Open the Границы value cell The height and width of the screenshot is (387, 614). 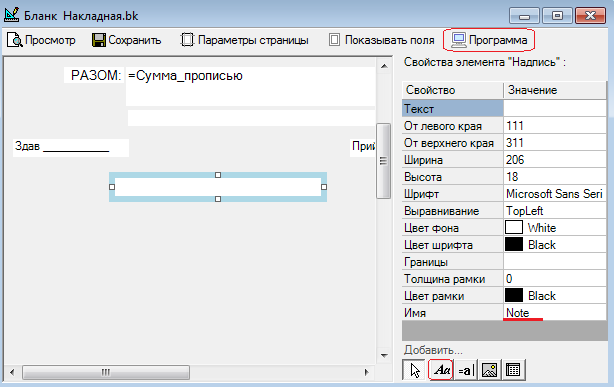[x=554, y=262]
